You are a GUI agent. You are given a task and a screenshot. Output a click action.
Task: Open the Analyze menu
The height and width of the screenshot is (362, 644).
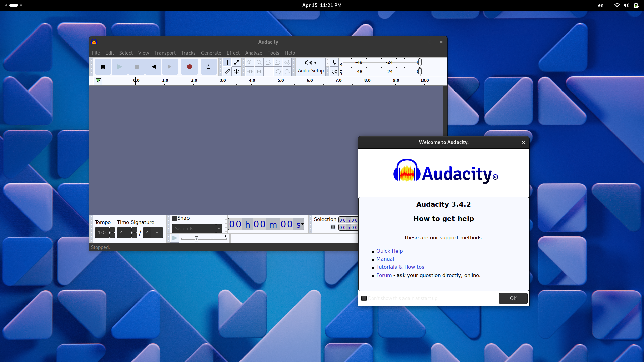point(254,53)
